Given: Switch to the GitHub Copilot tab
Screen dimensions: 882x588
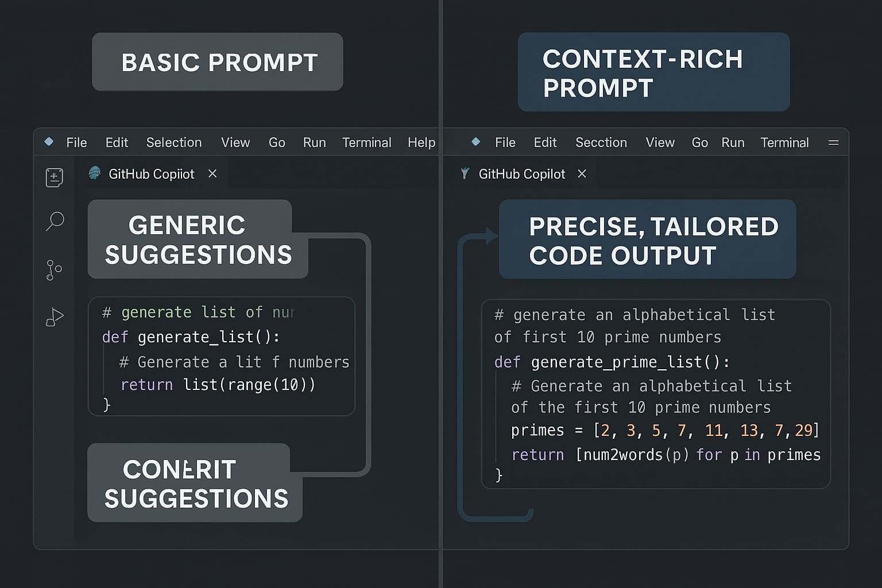Looking at the screenshot, I should point(521,173).
